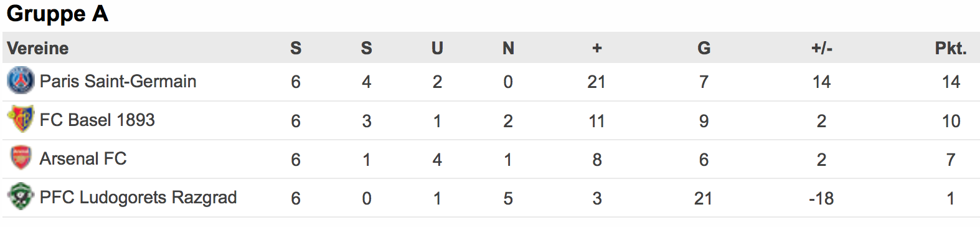
Task: Click the Pkt. column header
Action: coord(951,48)
